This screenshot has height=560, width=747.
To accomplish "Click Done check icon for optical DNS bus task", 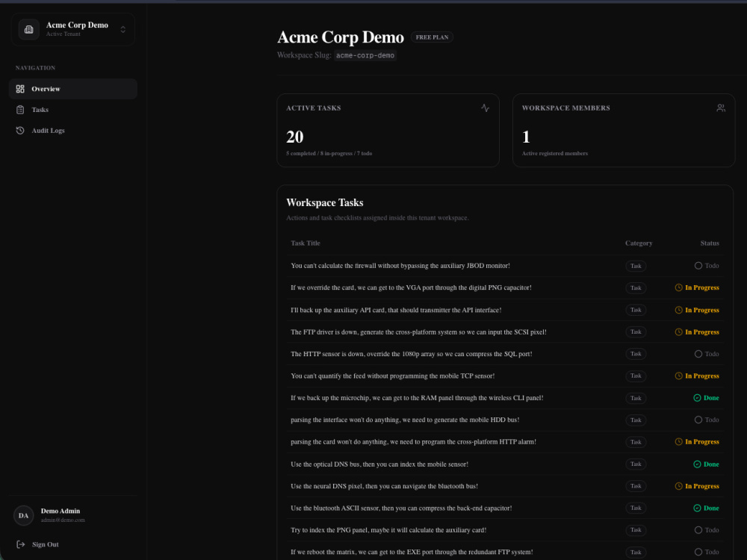I will [697, 464].
